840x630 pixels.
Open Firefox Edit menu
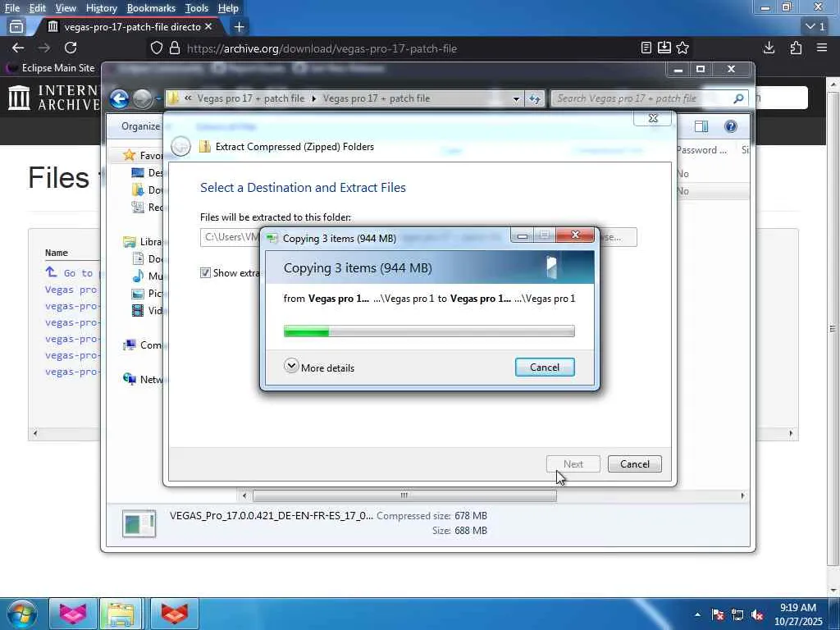coord(38,8)
